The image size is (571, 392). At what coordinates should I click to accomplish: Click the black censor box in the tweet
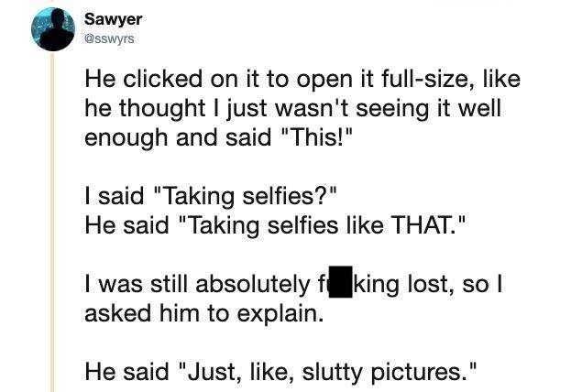coord(340,282)
